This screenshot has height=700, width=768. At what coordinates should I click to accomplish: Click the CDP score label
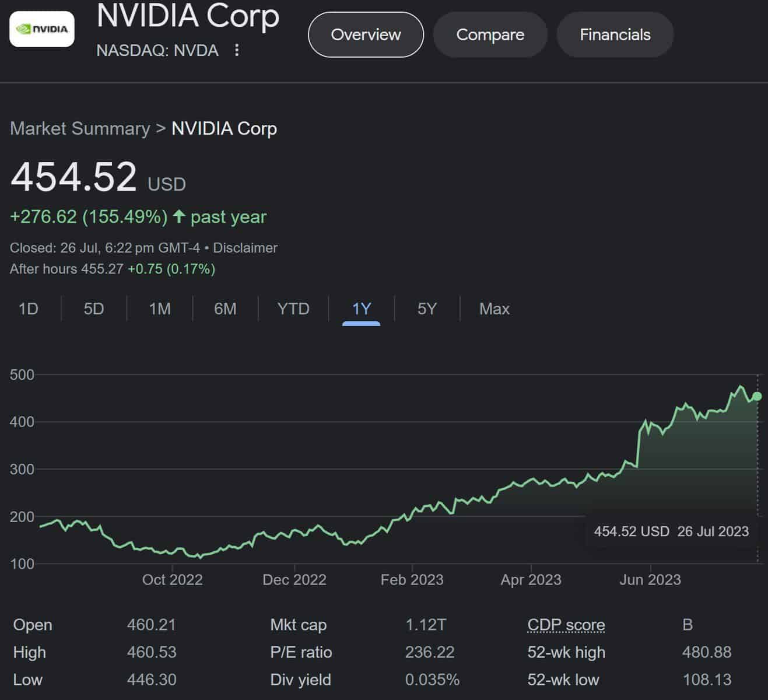[566, 625]
